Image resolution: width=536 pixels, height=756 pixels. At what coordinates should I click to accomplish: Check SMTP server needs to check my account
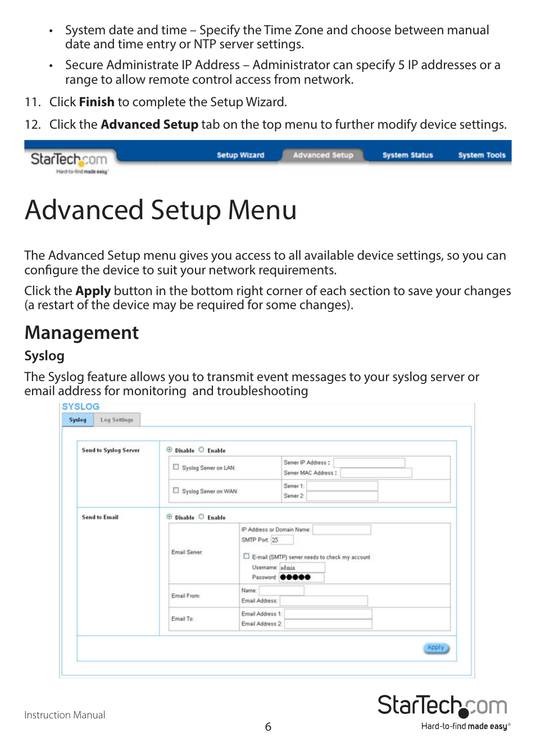click(x=246, y=556)
